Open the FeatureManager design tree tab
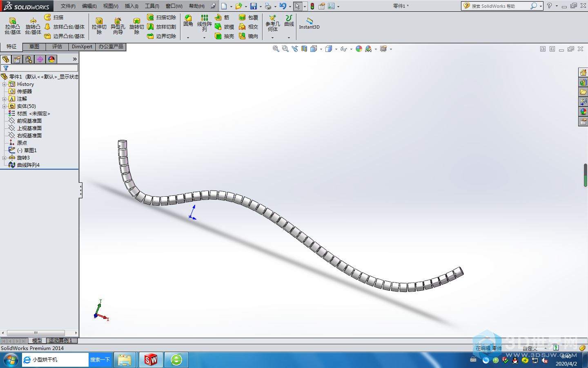Image resolution: width=588 pixels, height=368 pixels. coord(6,59)
